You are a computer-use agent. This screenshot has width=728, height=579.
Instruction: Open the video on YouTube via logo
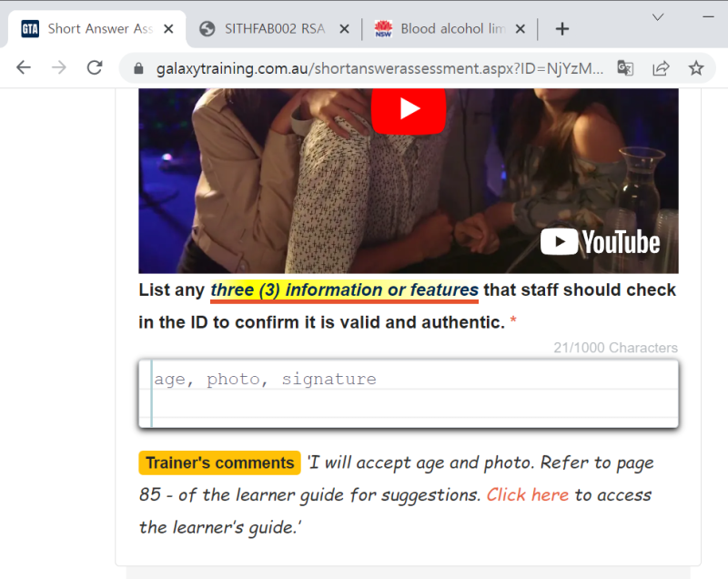pos(600,242)
